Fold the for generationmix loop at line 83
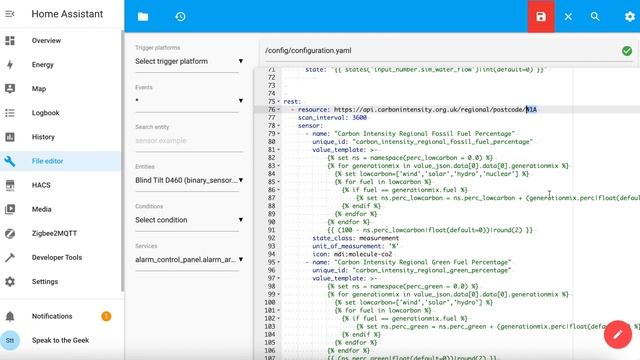 [x=279, y=166]
